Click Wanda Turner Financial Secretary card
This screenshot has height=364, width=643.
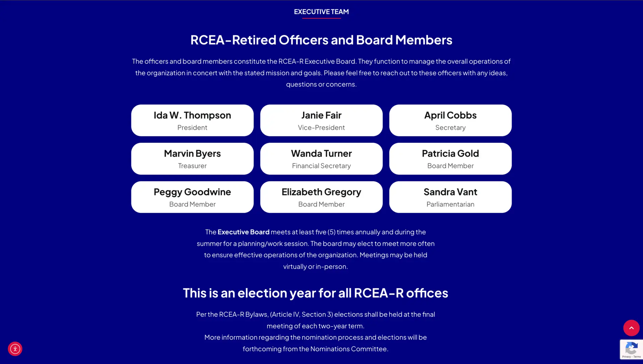pos(321,159)
